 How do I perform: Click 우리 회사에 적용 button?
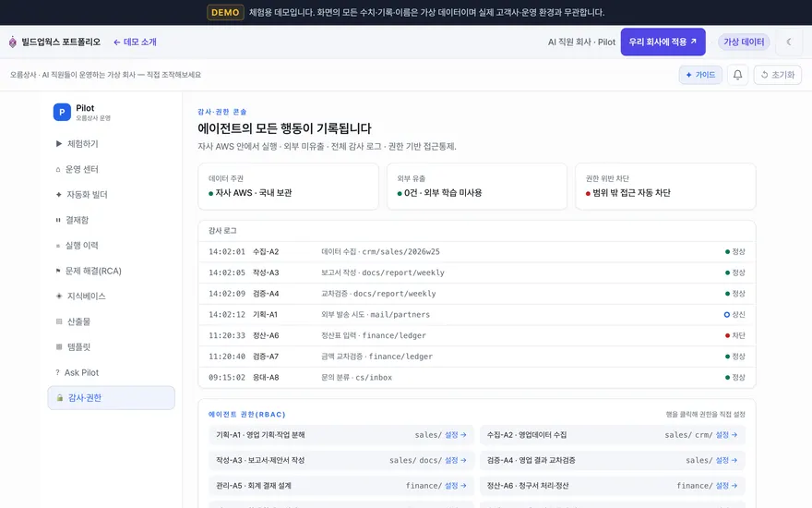tap(663, 42)
